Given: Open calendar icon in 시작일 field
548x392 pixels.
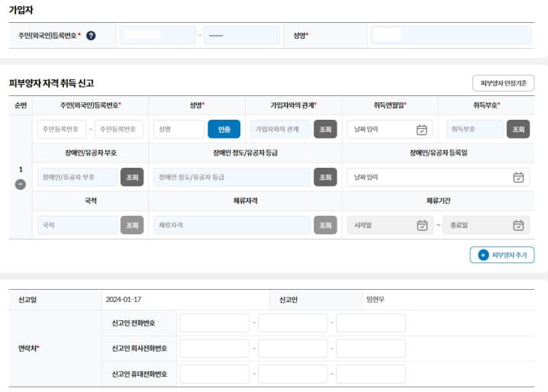Looking at the screenshot, I should (x=422, y=225).
